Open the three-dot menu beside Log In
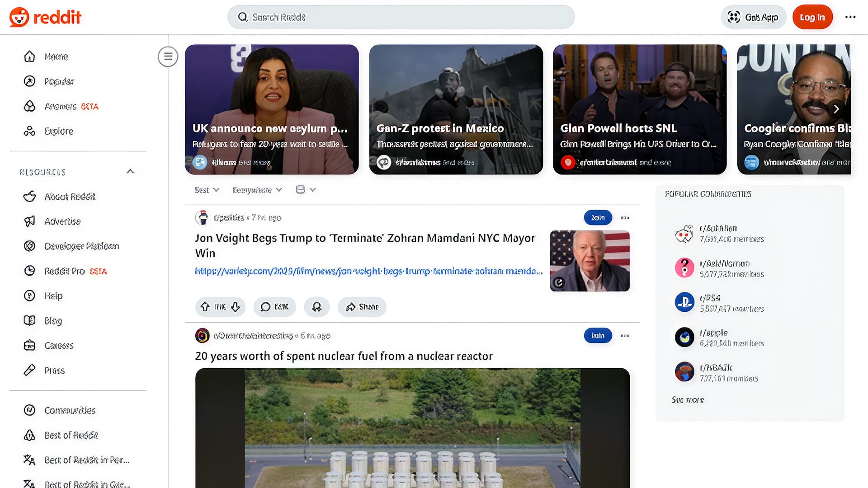Screen dimensions: 868x488 click(x=850, y=17)
